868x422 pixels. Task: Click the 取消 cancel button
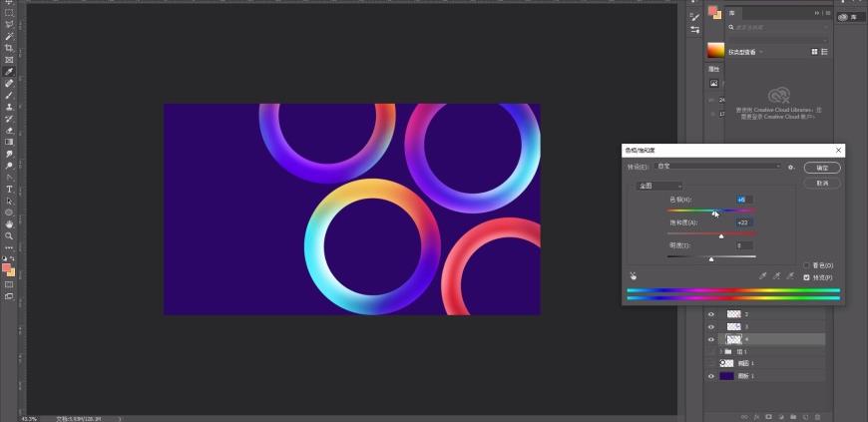822,184
